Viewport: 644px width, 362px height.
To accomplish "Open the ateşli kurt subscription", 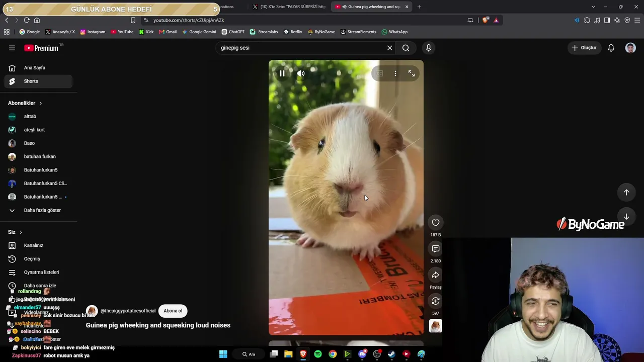I will [38, 130].
